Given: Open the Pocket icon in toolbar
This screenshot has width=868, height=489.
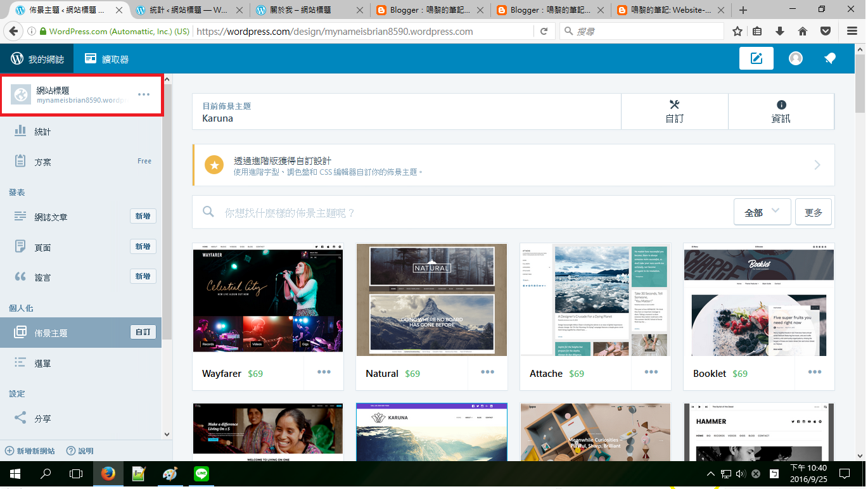Looking at the screenshot, I should pos(826,31).
